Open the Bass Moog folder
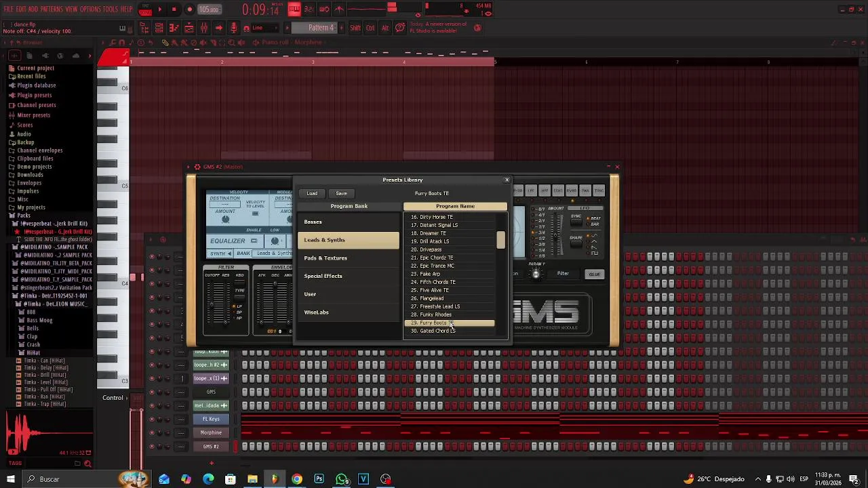Screen dimensions: 868x488 tap(39, 321)
